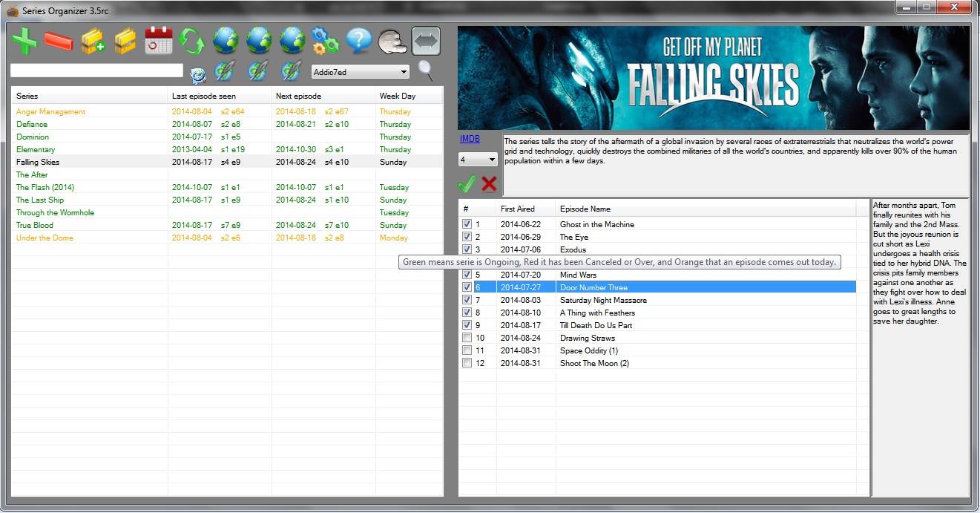This screenshot has height=513, width=980.
Task: Click the 2014-06-22 first aired date
Action: [521, 224]
